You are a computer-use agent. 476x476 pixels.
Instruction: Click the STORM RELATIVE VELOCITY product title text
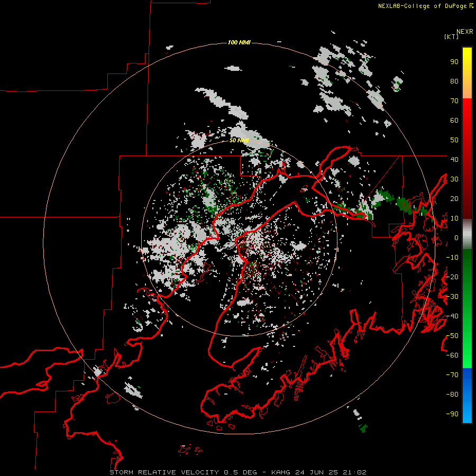164,472
